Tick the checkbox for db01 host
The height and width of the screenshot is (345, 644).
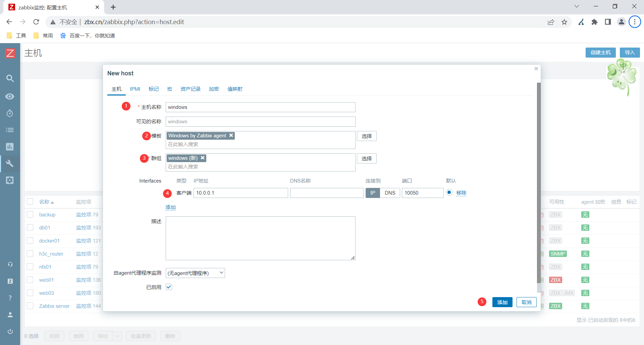coord(30,227)
